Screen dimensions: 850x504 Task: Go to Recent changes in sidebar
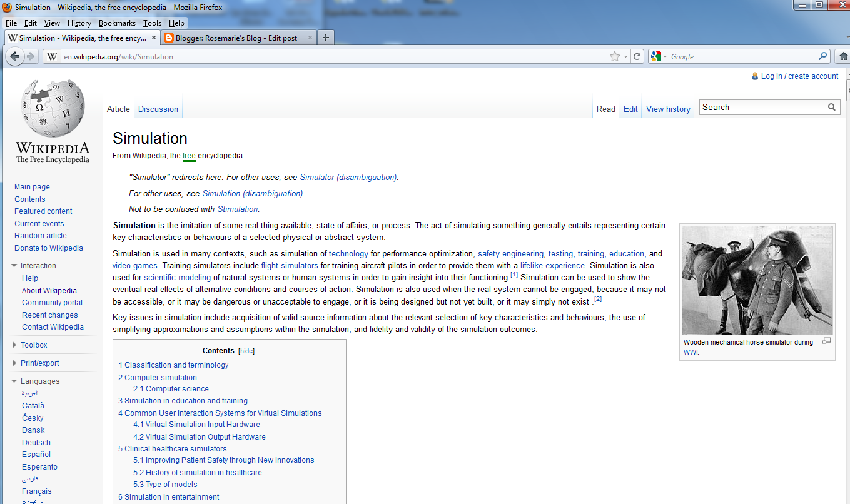tap(50, 315)
